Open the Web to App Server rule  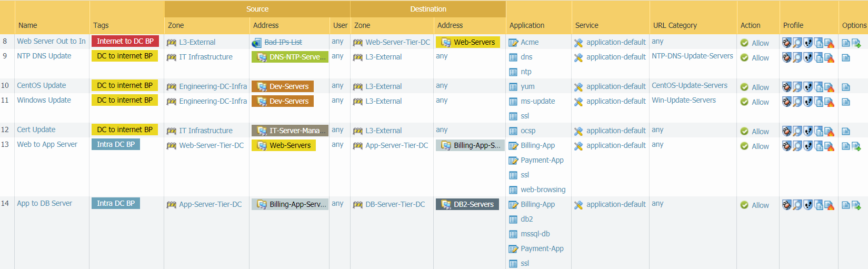pyautogui.click(x=47, y=144)
